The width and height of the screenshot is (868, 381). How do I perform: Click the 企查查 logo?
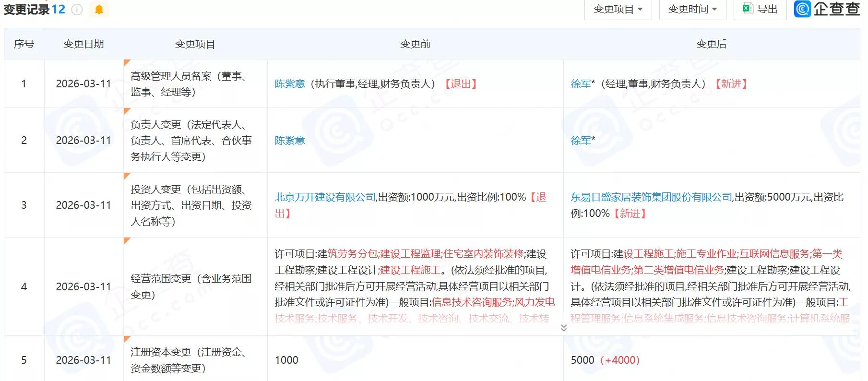point(827,9)
